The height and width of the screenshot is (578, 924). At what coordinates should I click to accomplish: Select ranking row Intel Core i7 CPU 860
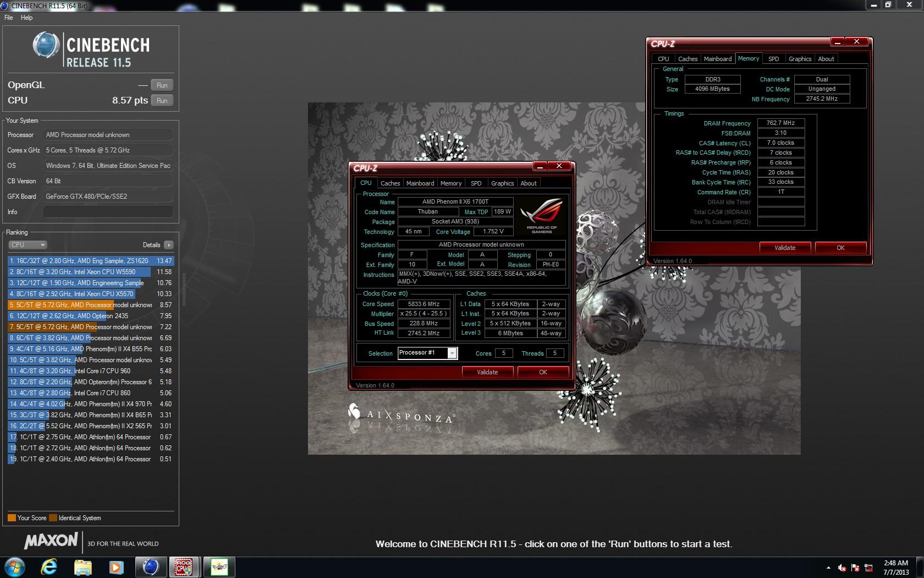[x=91, y=393]
